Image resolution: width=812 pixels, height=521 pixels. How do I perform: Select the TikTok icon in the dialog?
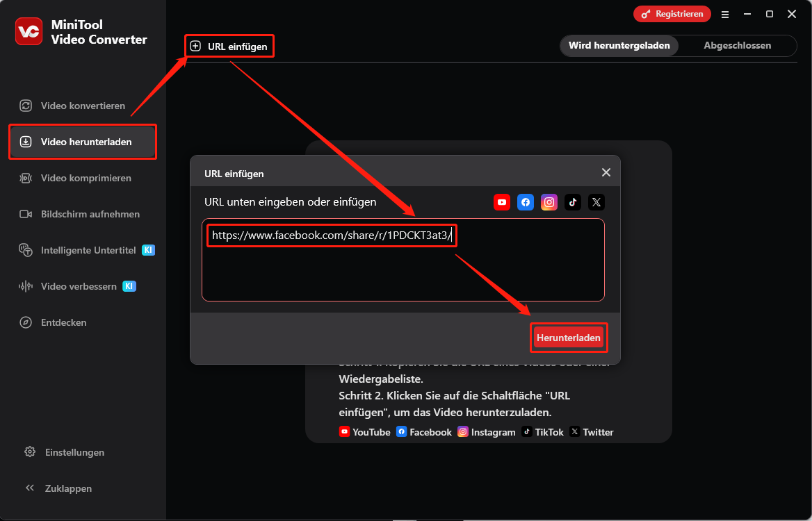[573, 202]
